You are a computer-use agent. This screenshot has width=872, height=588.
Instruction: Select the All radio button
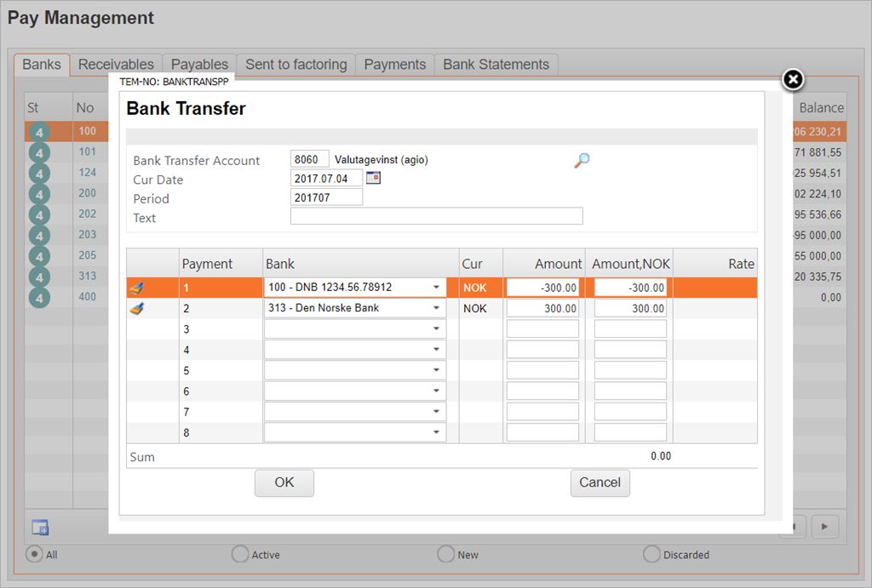coord(35,554)
